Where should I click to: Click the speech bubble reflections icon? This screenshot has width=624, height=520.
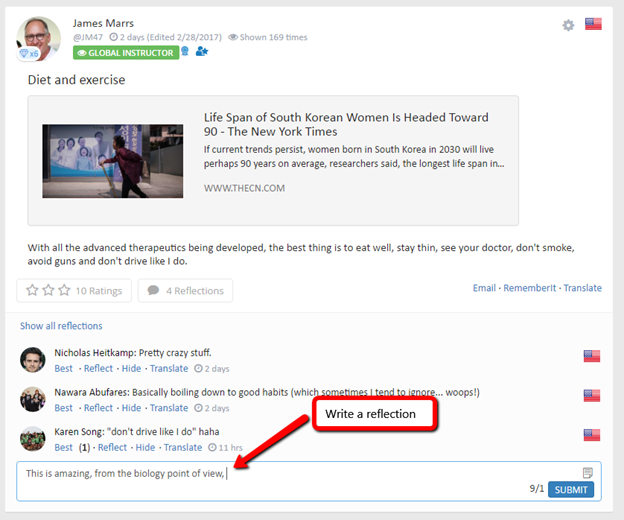coord(153,290)
